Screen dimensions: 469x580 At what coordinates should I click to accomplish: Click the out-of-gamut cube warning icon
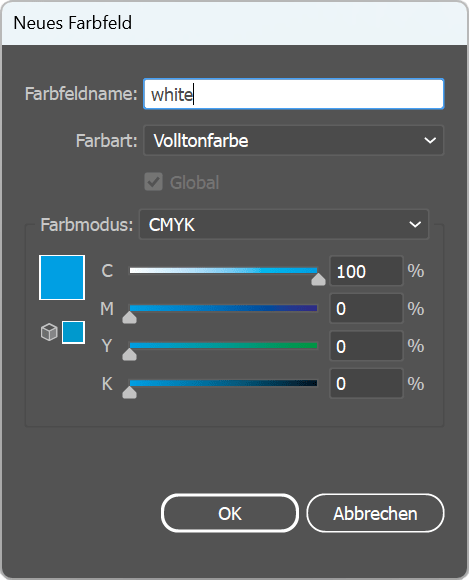[x=49, y=332]
